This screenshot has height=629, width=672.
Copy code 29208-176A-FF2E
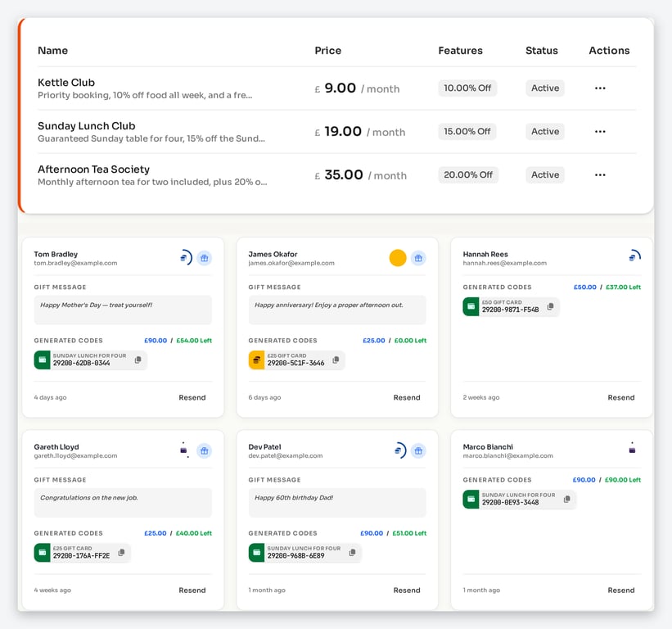point(121,552)
